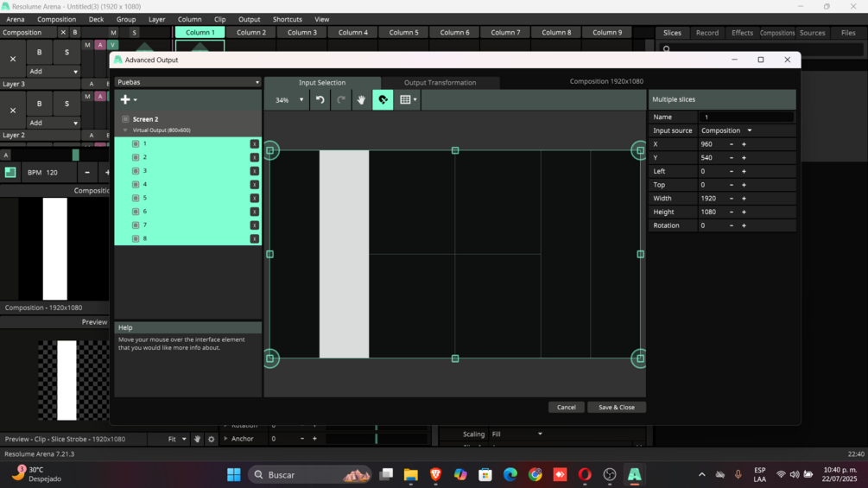Screen dimensions: 868x488
Task: Toggle the checkbox of slice 8
Action: (x=136, y=238)
